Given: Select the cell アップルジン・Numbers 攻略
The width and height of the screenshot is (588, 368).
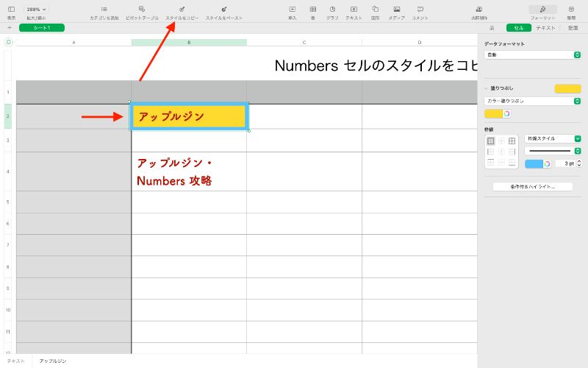Looking at the screenshot, I should tap(189, 171).
